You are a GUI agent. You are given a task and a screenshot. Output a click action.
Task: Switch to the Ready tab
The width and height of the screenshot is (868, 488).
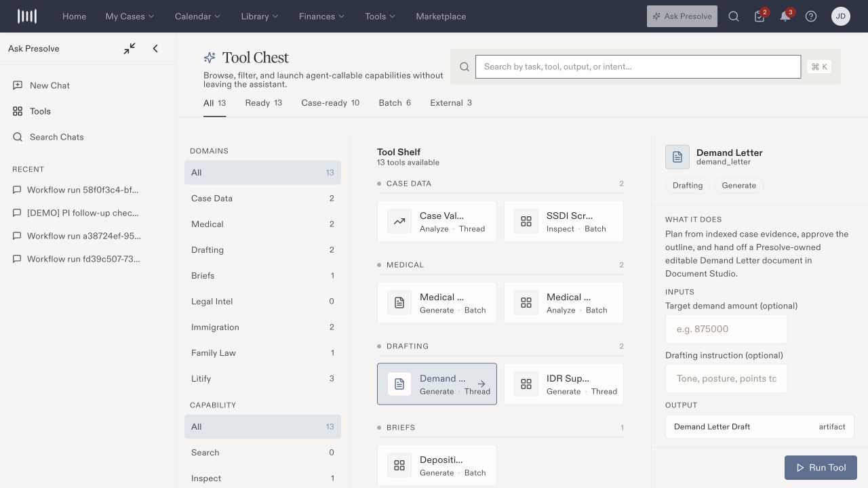[x=263, y=103]
